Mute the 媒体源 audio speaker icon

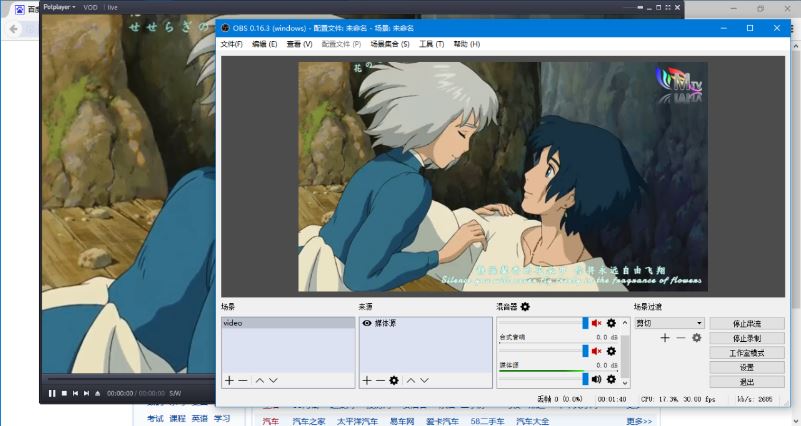597,379
